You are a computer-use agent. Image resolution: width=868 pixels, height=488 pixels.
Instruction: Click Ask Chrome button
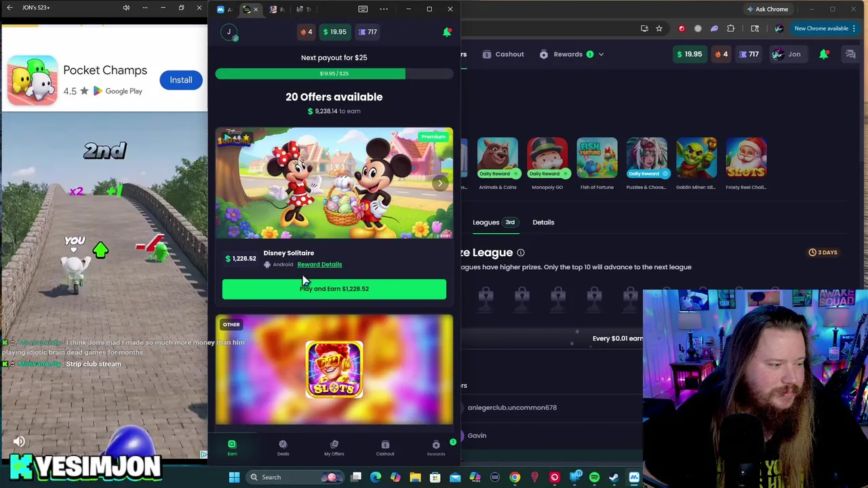coord(767,9)
